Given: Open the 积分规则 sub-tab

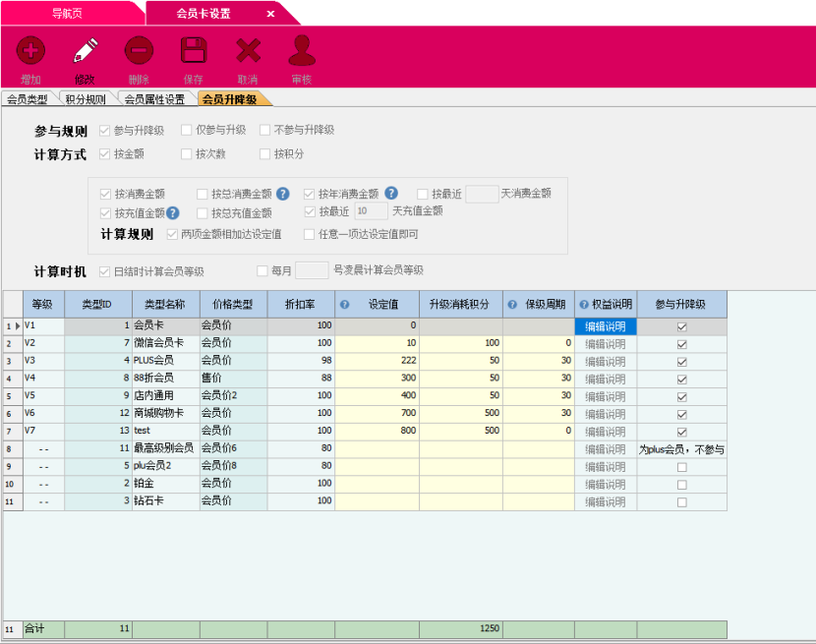Looking at the screenshot, I should [86, 99].
